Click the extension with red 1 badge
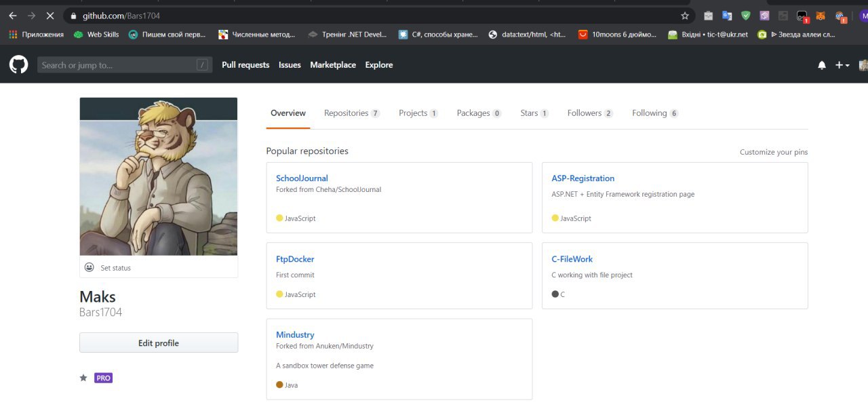868x411 pixels. [x=803, y=16]
